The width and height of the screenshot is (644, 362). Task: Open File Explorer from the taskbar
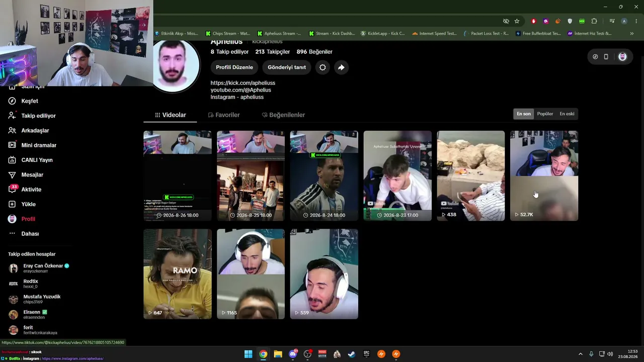coord(278,354)
